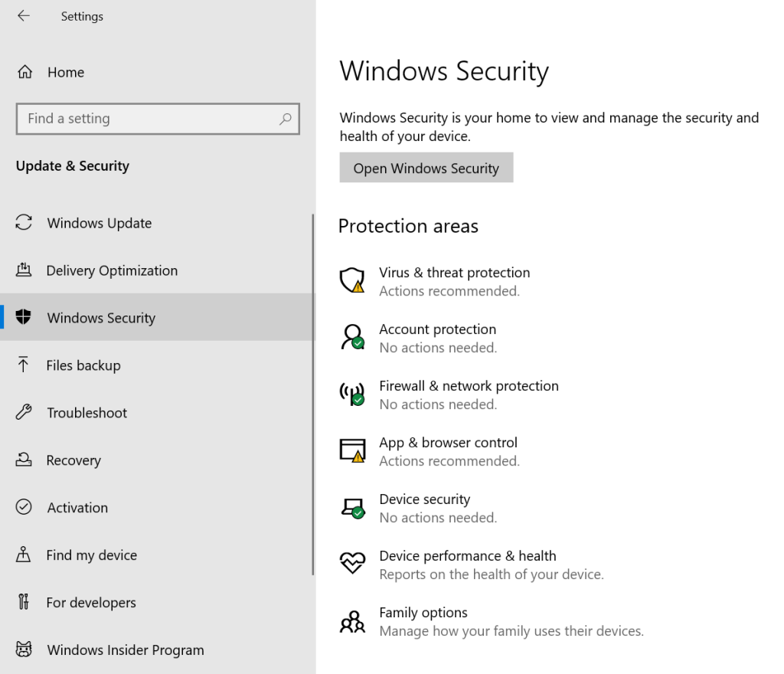Click the Device security laptop icon
Viewport: 784px width, 674px height.
click(x=352, y=507)
